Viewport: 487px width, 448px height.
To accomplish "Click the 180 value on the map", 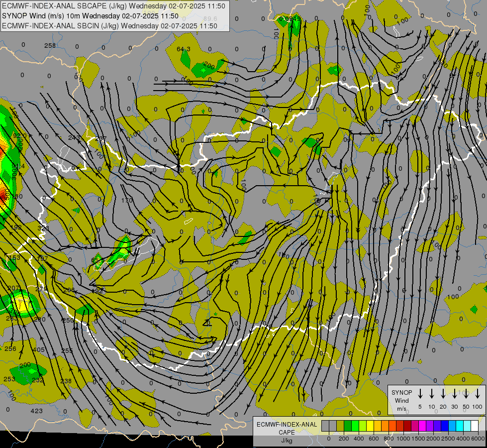I will coord(17,197).
